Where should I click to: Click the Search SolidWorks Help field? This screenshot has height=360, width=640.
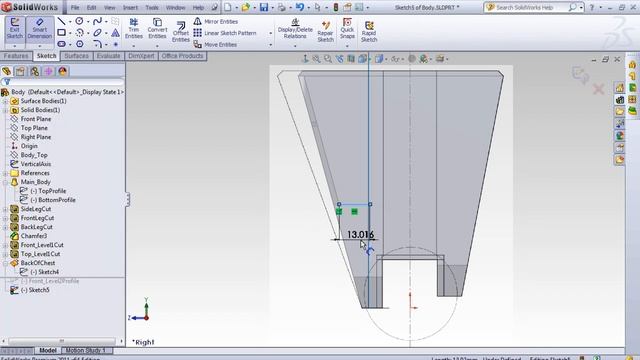530,7
